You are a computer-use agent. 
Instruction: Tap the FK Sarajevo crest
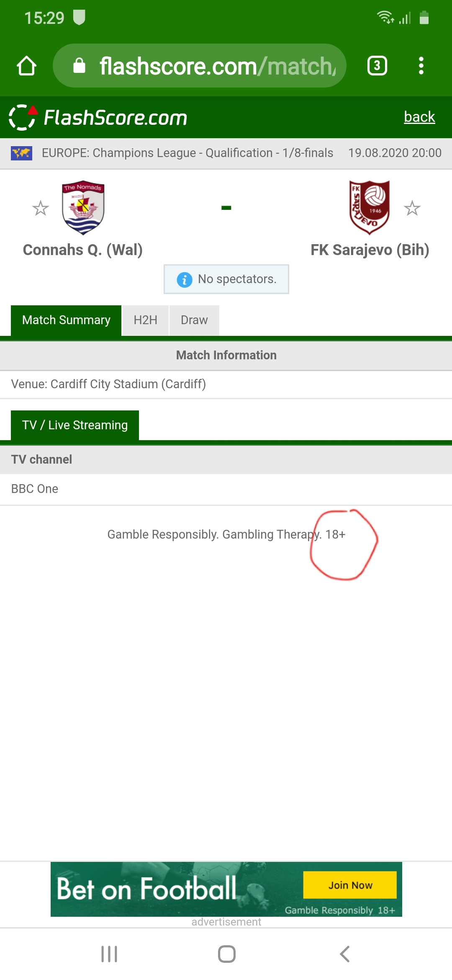[370, 208]
